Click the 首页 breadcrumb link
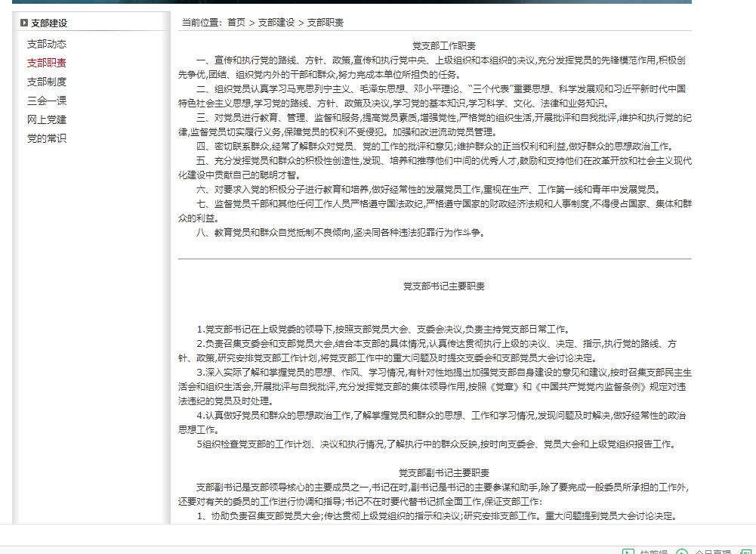This screenshot has height=554, width=756. click(x=236, y=23)
